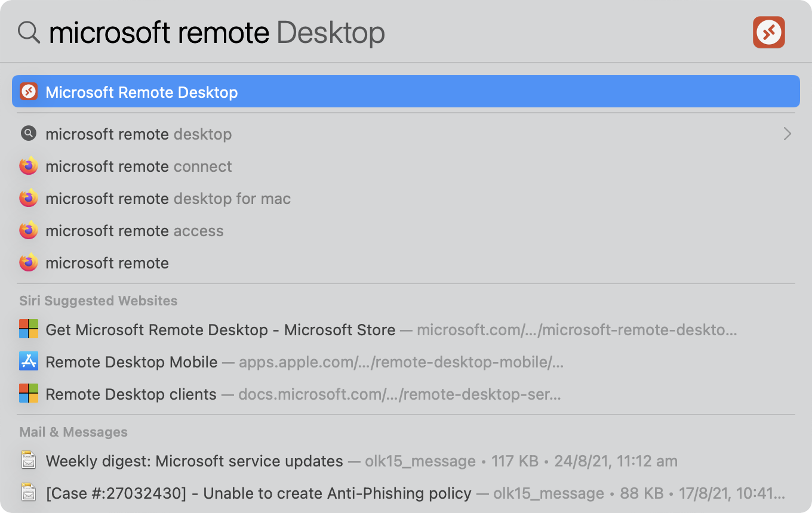Screen dimensions: 812x513
Task: Select the 'microsoft remote desktop' search suggestion
Action: tap(139, 134)
